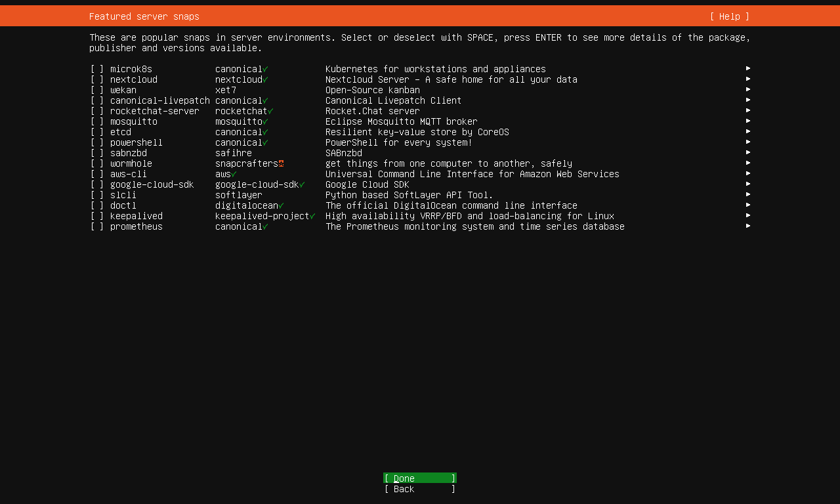
Task: Click the verified tick beside digitalocean publisher
Action: point(281,205)
